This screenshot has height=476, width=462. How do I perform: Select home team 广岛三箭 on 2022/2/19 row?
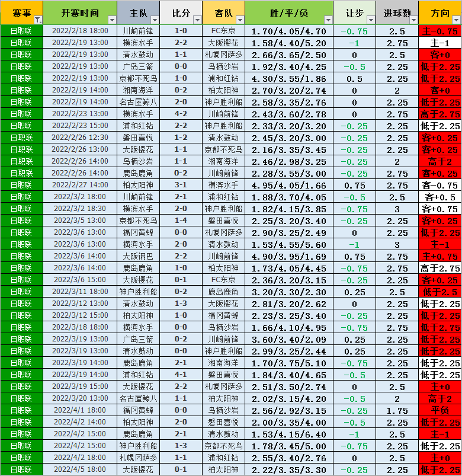point(139,66)
